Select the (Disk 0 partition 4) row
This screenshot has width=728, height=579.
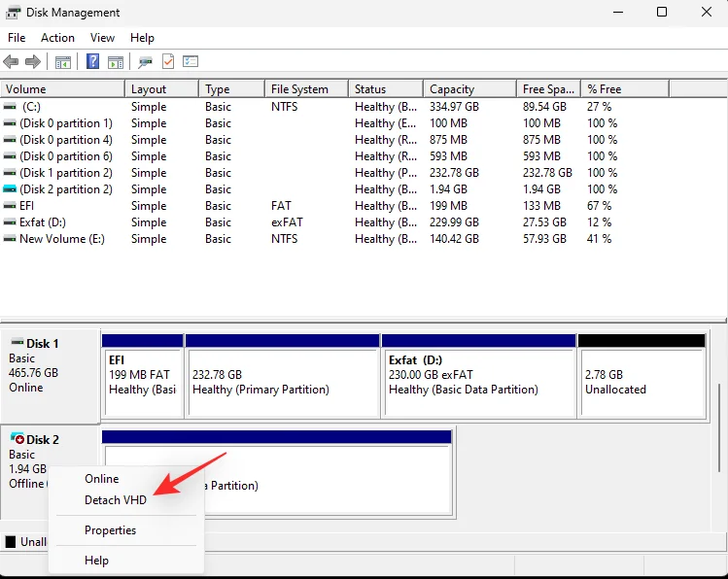pyautogui.click(x=334, y=140)
